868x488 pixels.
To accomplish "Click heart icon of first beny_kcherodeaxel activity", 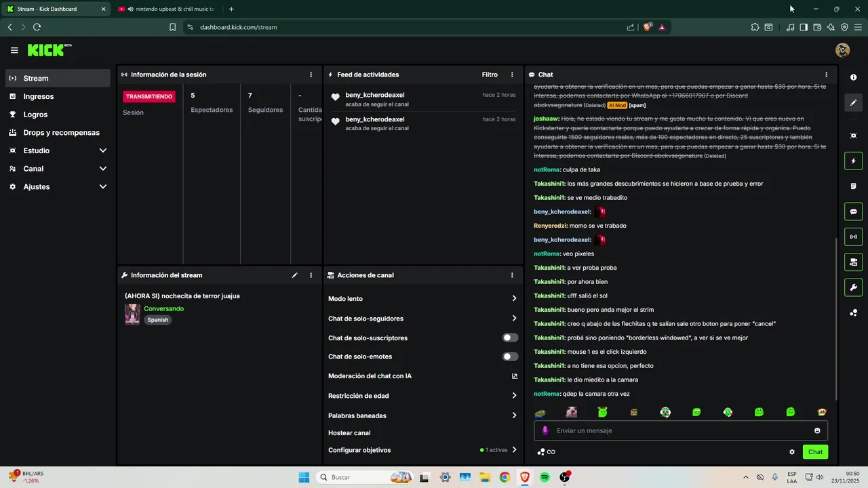I will pyautogui.click(x=335, y=98).
